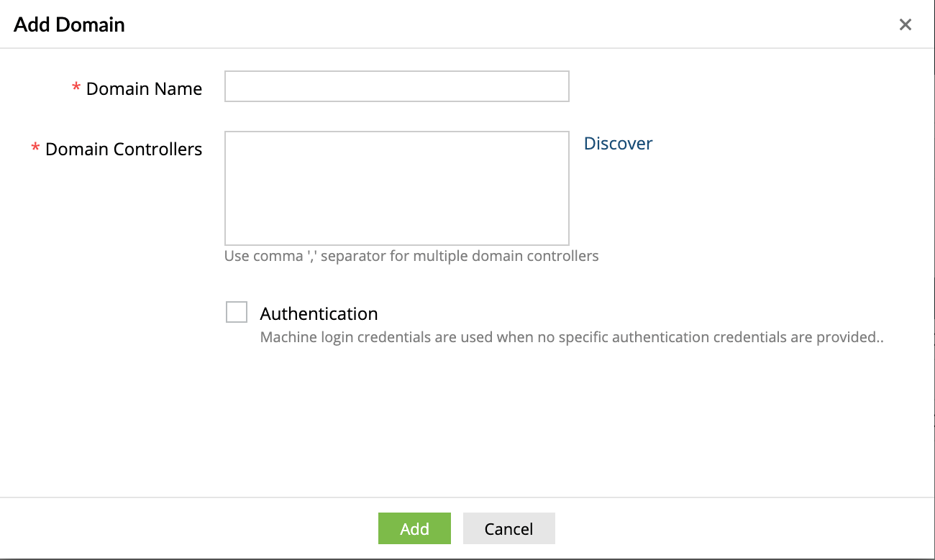
Task: Click the Domain Controllers field label
Action: (x=124, y=150)
